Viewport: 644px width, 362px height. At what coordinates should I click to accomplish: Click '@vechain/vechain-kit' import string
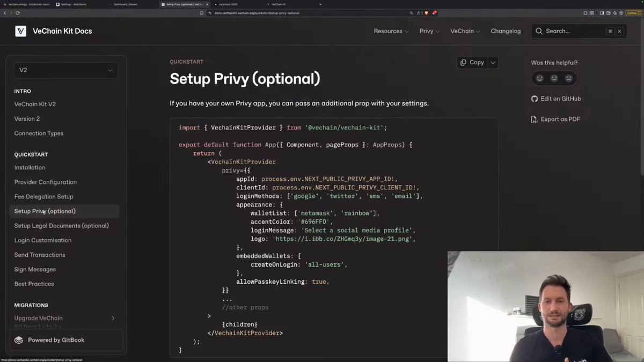pos(344,128)
